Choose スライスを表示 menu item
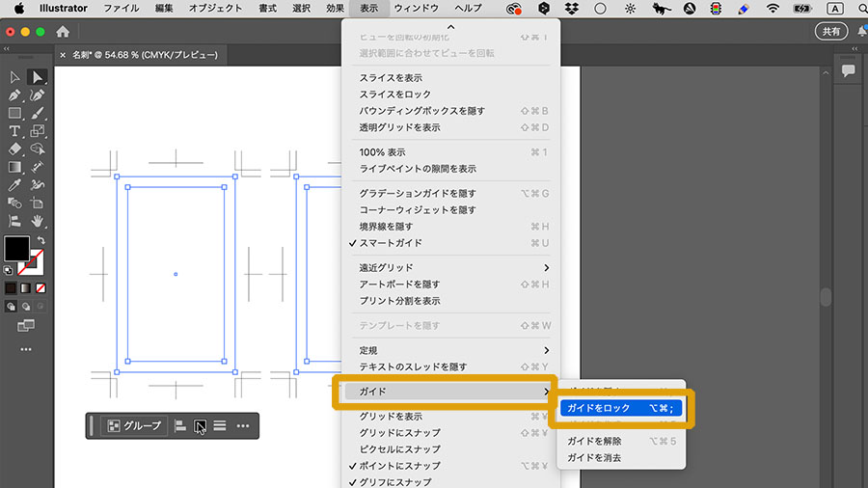The height and width of the screenshot is (488, 868). tap(450, 78)
